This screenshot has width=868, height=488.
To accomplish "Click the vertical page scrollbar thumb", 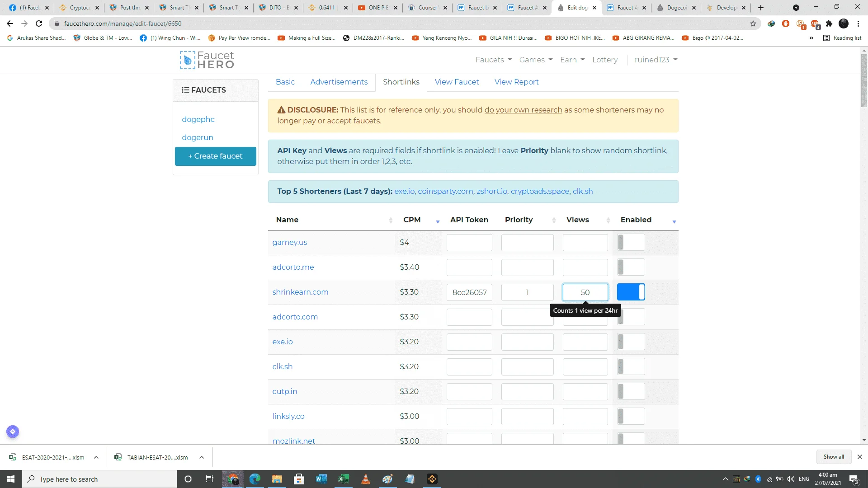I will click(864, 80).
